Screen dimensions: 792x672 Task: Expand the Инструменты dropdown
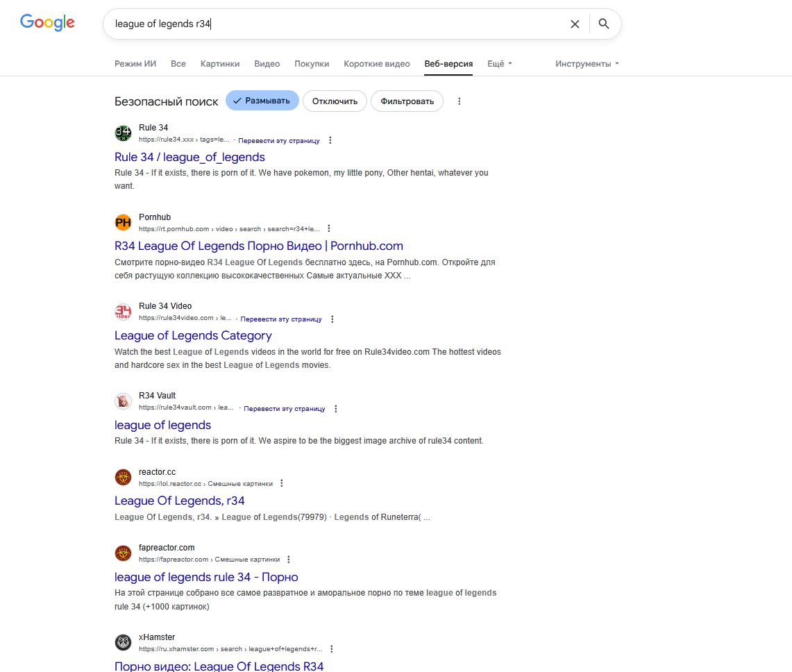point(587,64)
